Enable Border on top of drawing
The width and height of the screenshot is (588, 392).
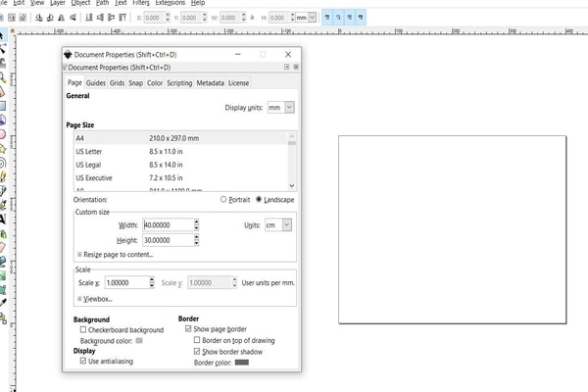[197, 340]
